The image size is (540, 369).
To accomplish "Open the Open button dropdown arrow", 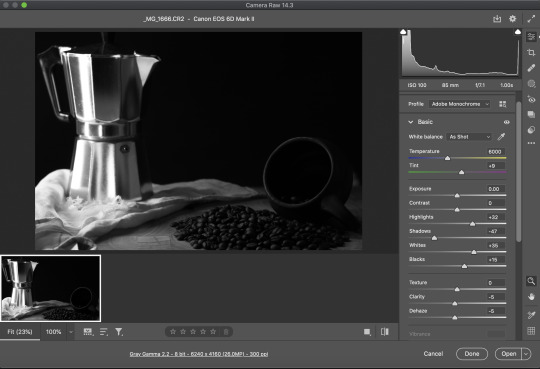I will (x=526, y=354).
